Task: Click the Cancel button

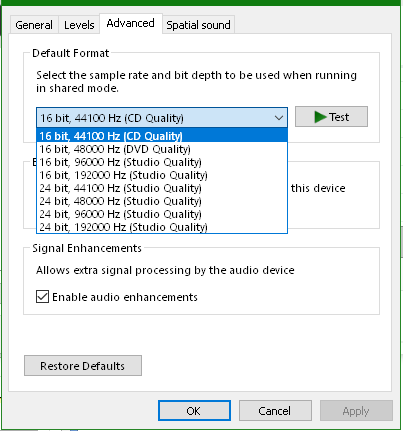Action: coord(275,411)
